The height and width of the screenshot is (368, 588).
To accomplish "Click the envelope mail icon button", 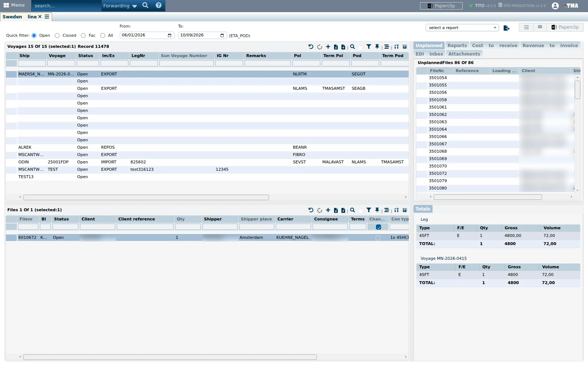I will pos(540,27).
